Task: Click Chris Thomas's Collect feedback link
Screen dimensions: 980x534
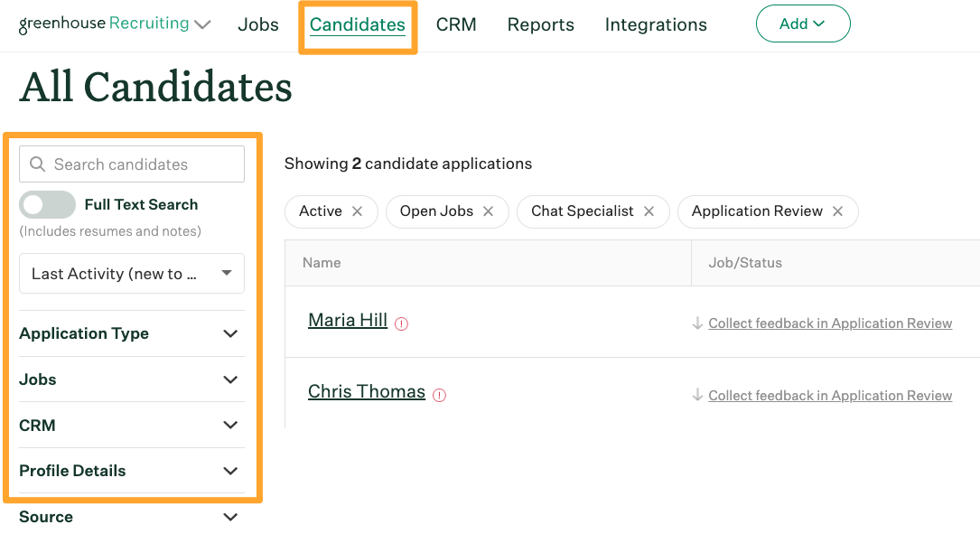Action: pyautogui.click(x=830, y=396)
